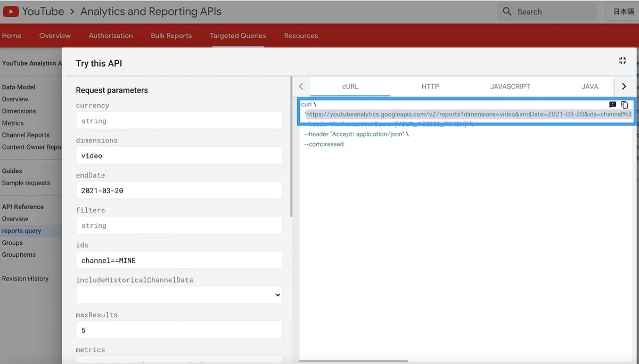
Task: Switch to the JAVASCRIPT tab
Action: click(510, 86)
